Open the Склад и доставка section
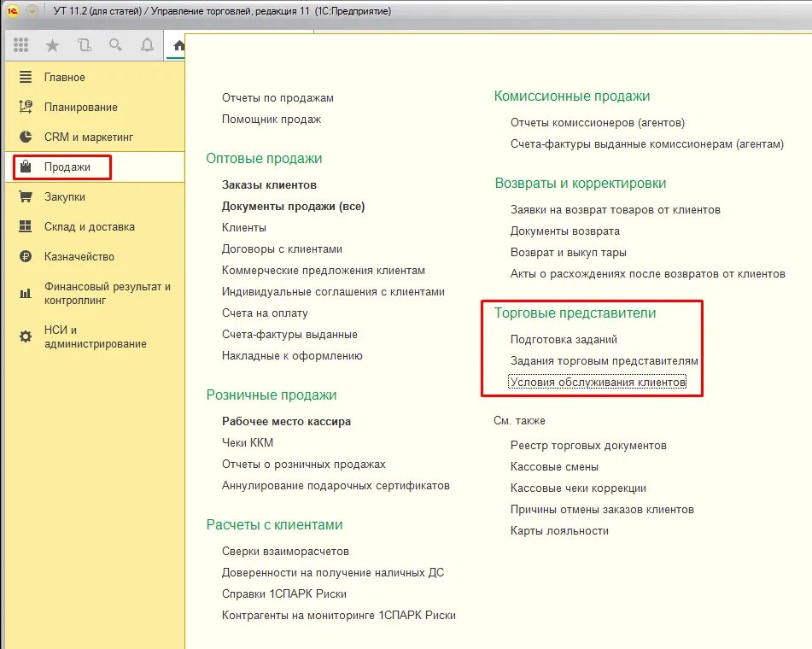812x649 pixels. pyautogui.click(x=89, y=227)
